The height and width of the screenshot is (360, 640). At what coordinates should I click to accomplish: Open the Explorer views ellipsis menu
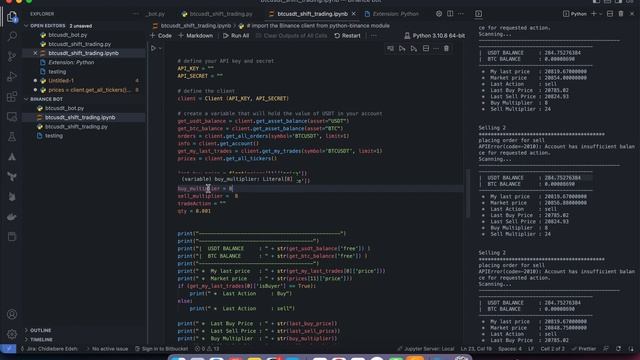pyautogui.click(x=136, y=13)
